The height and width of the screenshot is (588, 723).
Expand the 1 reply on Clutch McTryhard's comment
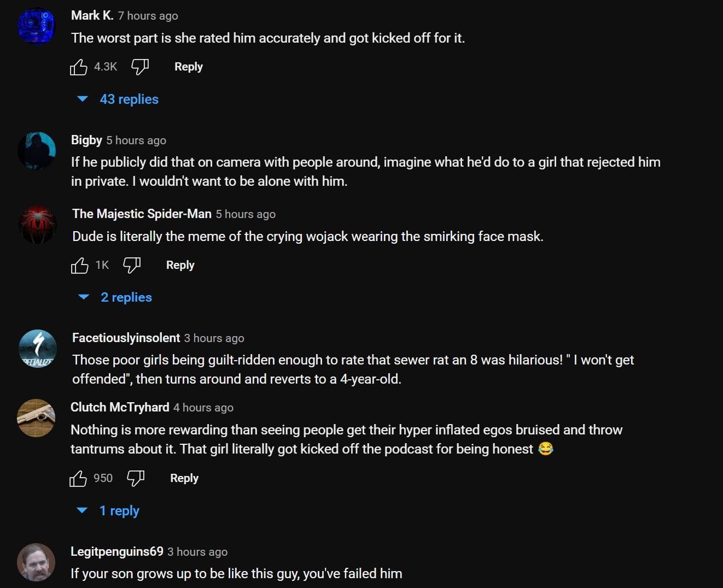(x=120, y=510)
